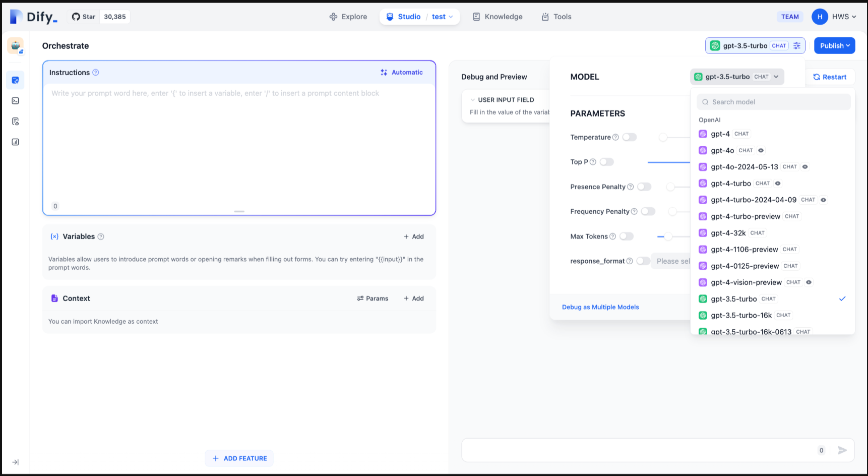
Task: Select the Orchestrate sidebar icon
Action: 16,80
